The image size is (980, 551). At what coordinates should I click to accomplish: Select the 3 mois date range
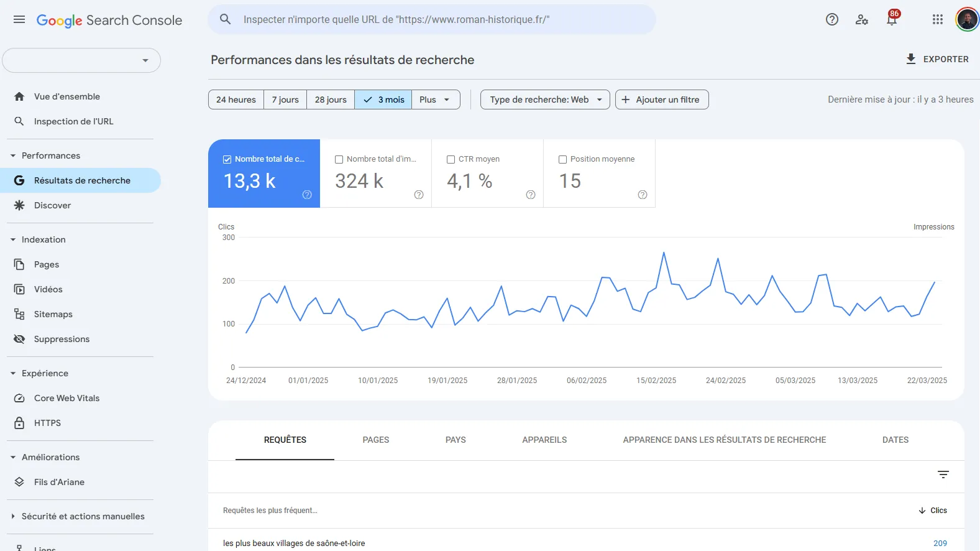[383, 100]
